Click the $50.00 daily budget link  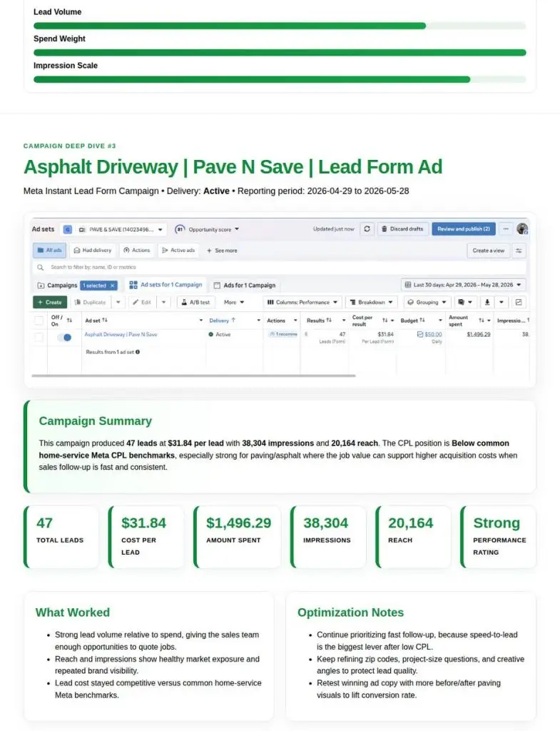[x=433, y=334]
